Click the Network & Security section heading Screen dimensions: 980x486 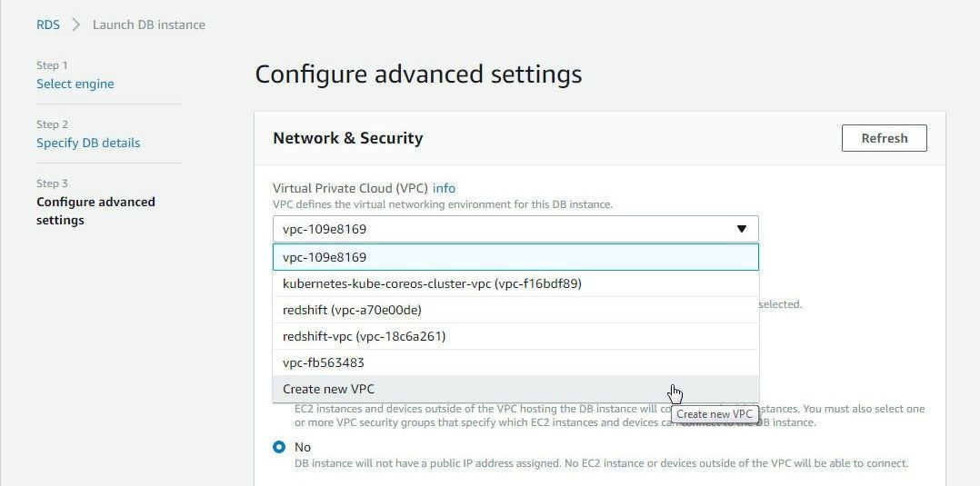click(x=347, y=138)
